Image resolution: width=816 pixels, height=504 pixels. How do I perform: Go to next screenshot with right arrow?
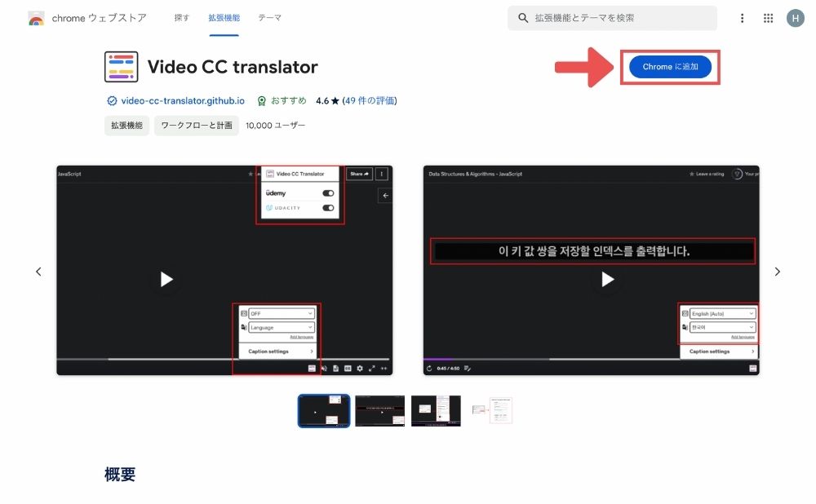point(778,272)
